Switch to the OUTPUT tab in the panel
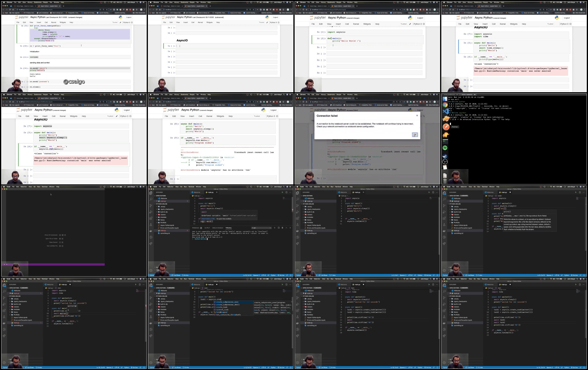Screen dimensions: 588x370 pyautogui.click(x=207, y=228)
